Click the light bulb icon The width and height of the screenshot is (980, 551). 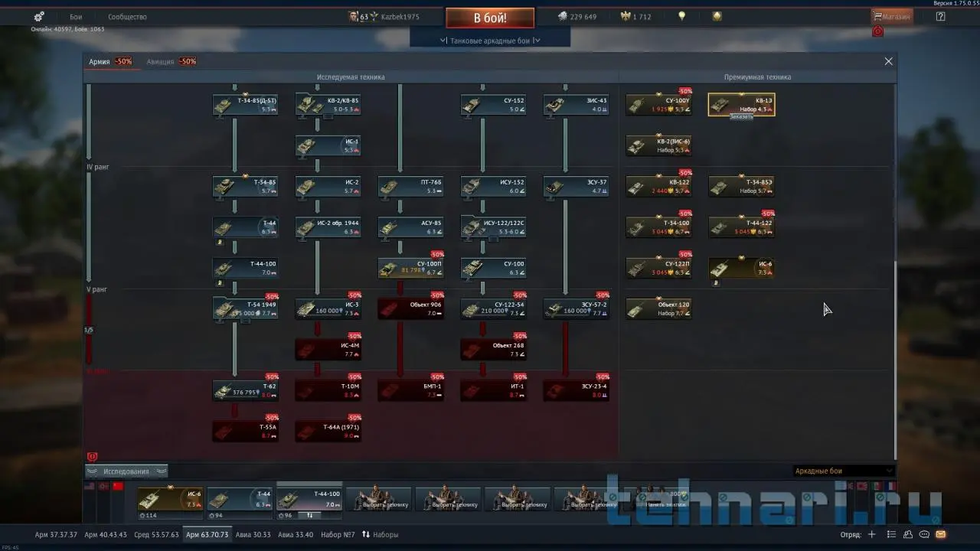pos(681,16)
